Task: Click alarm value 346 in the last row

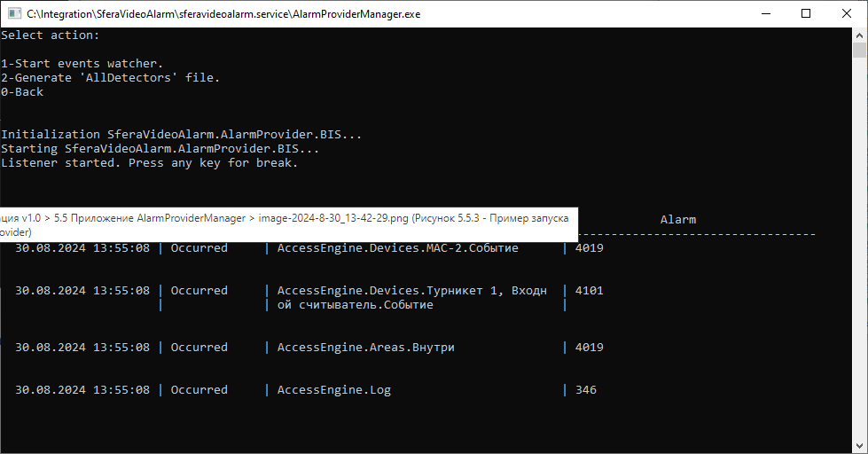Action: pyautogui.click(x=585, y=390)
